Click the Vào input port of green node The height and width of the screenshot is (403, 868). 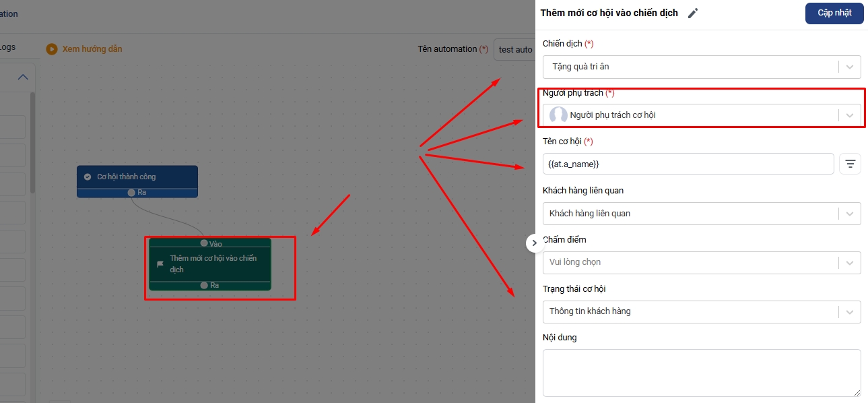tap(204, 243)
